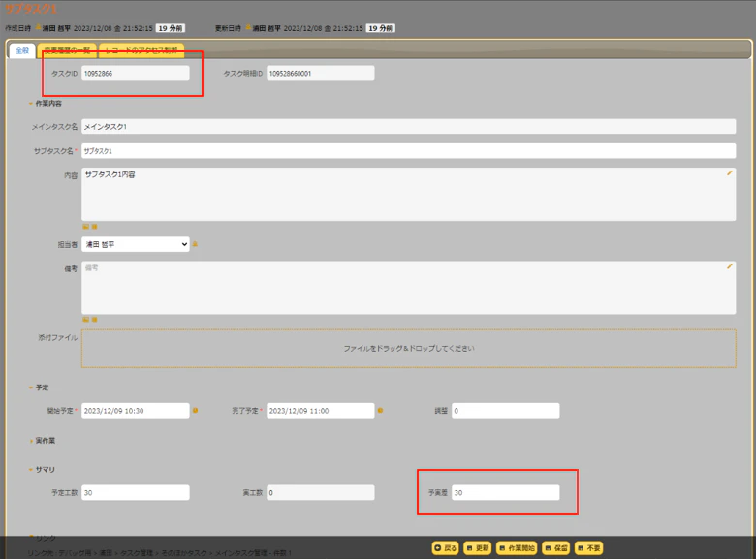756x559 pixels.
Task: Click user icon beside 更新日時 浦田 哲平
Action: pos(248,27)
